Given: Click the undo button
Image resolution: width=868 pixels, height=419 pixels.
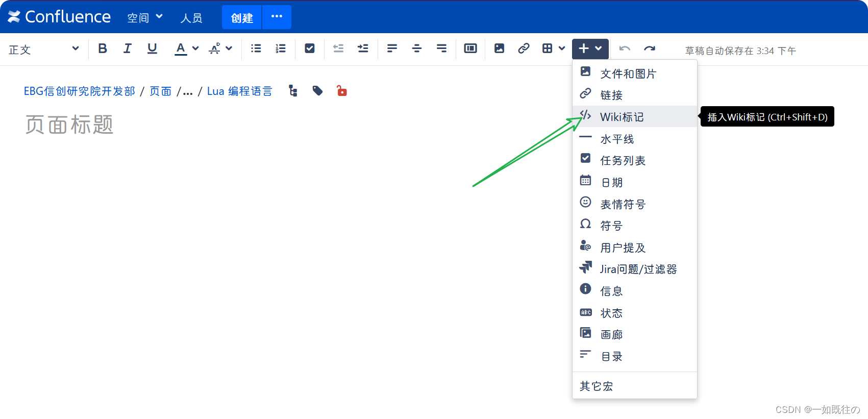Looking at the screenshot, I should tap(625, 48).
